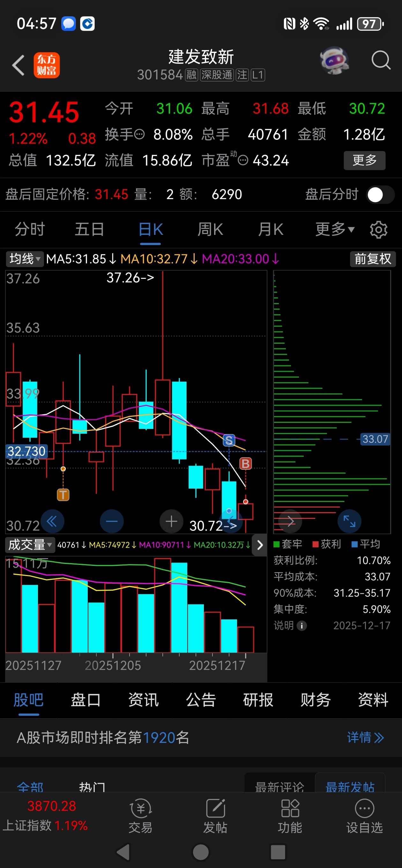This screenshot has width=402, height=868.
Task: Tap the B buy marker on chart
Action: click(x=246, y=464)
